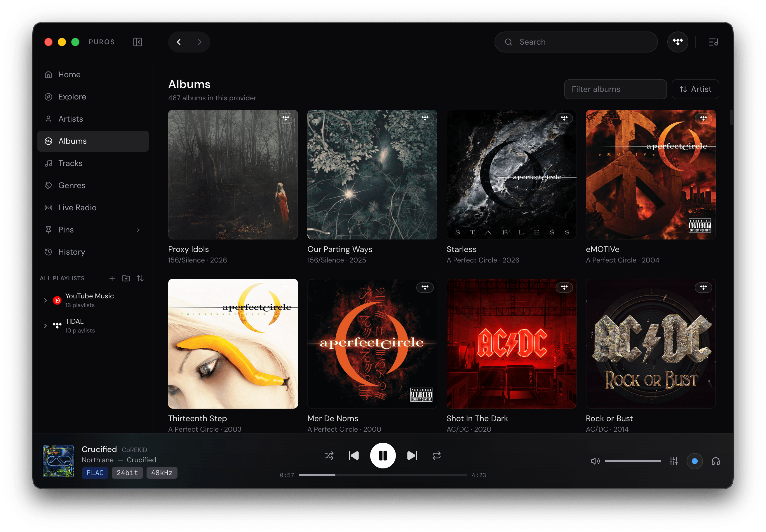Click TIDAL badge on Our Parting Ways cover
Image resolution: width=766 pixels, height=532 pixels.
(425, 118)
